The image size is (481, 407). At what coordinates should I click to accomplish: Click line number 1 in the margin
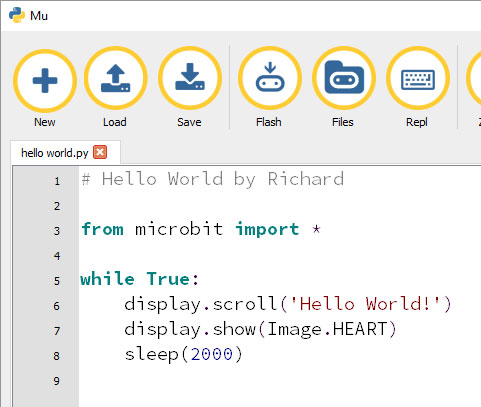coord(57,181)
